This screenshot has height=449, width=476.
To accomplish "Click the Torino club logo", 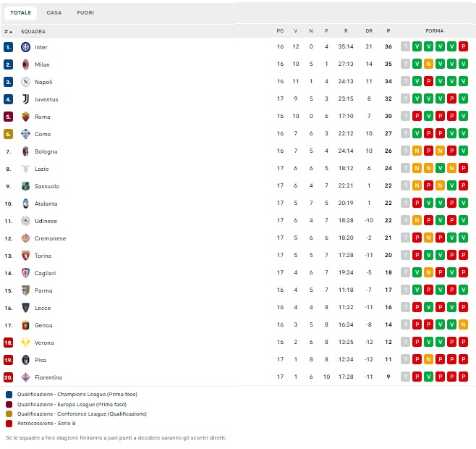I will (x=26, y=256).
